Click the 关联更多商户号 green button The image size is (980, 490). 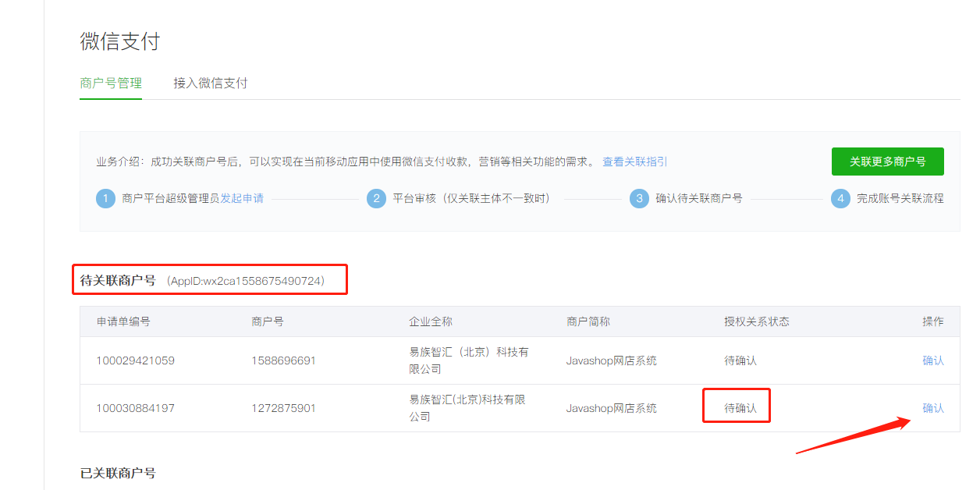click(x=888, y=162)
